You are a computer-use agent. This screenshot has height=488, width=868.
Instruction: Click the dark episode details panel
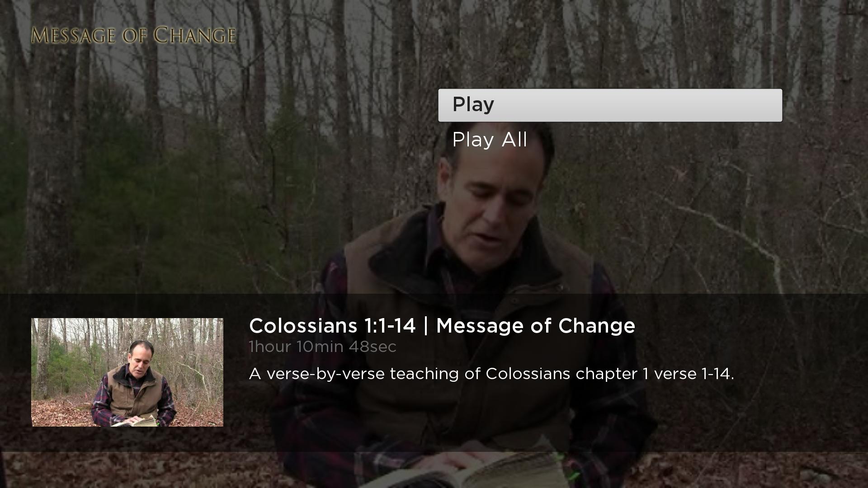434,373
